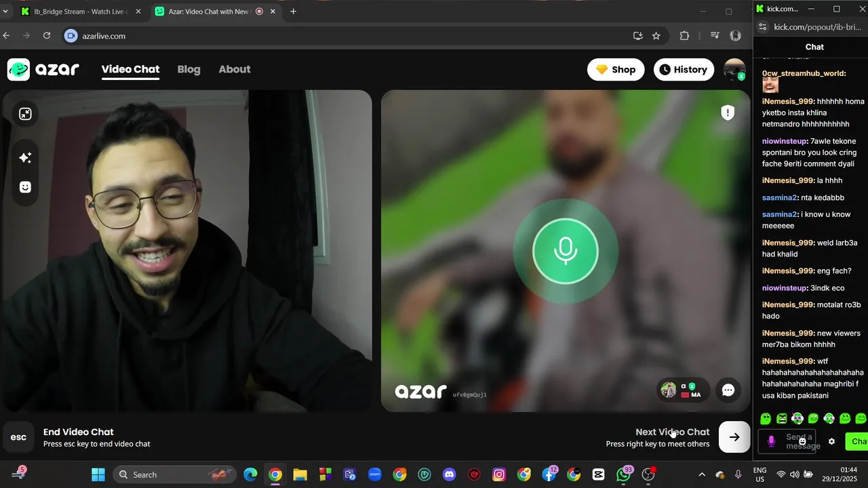
Task: Click the grinning blob emote at the row end
Action: 861,419
